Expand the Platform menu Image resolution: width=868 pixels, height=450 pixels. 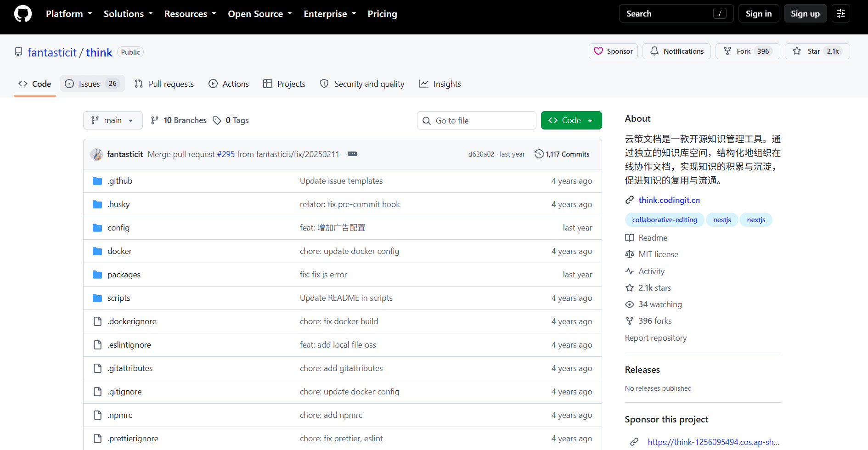pyautogui.click(x=69, y=14)
